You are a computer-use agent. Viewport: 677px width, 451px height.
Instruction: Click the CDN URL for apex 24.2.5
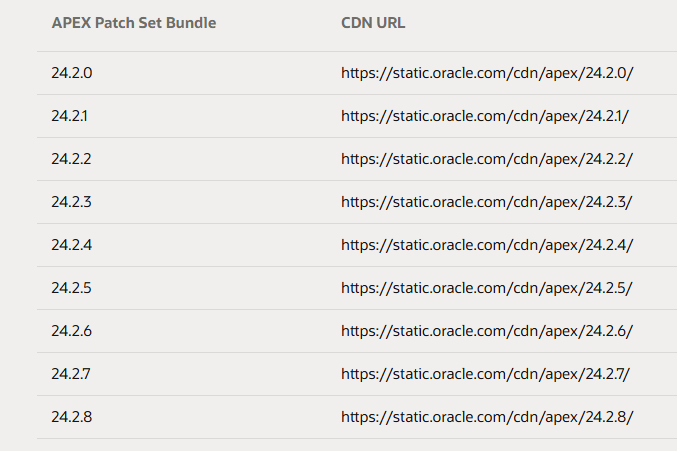[x=487, y=288]
